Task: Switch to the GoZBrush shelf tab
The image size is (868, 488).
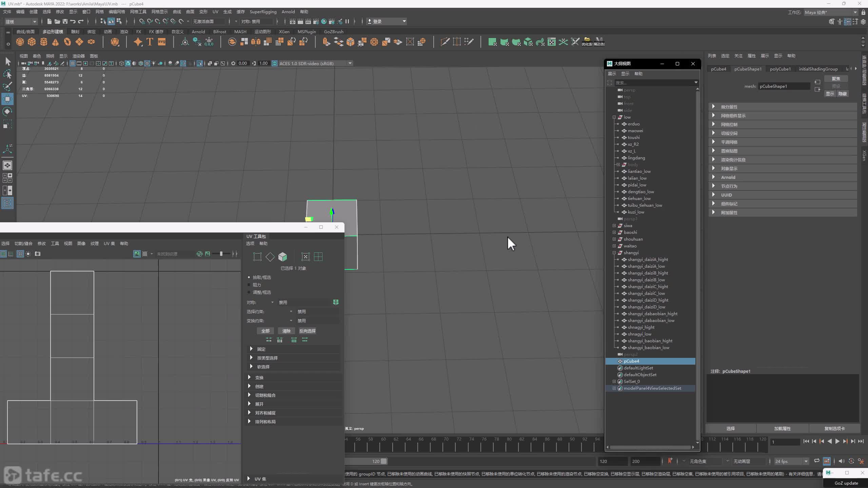Action: click(334, 32)
